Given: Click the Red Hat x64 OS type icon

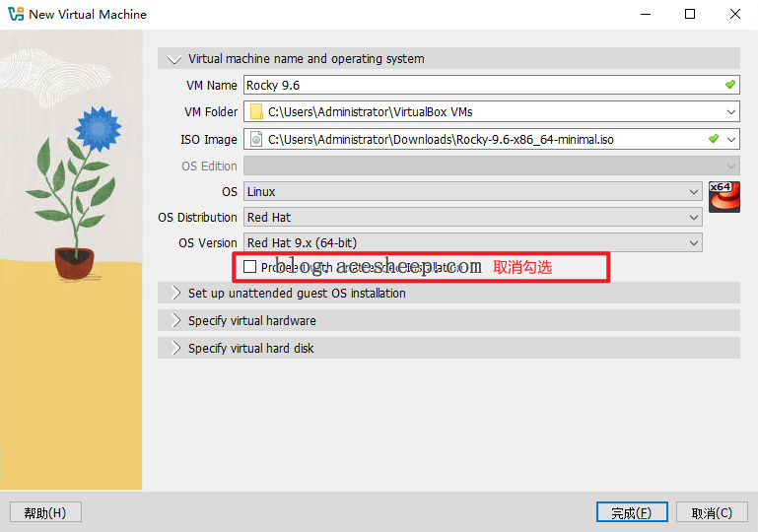Looking at the screenshot, I should tap(724, 197).
